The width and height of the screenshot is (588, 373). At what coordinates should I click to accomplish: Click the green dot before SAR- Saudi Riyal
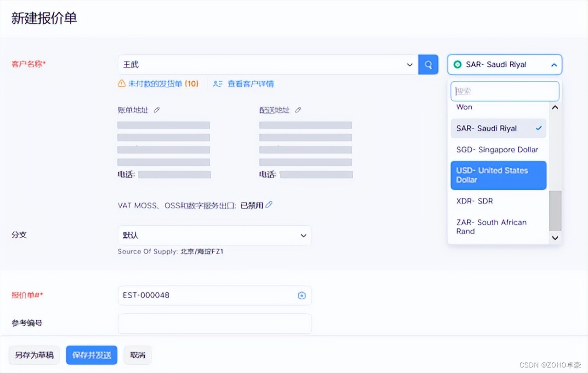(458, 64)
